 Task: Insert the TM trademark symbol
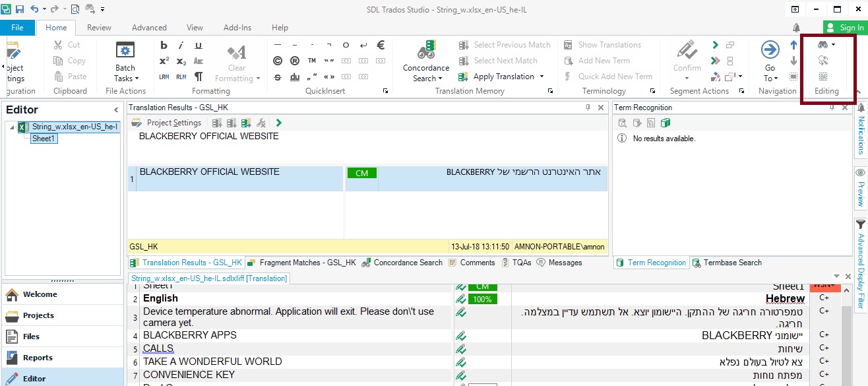[312, 61]
